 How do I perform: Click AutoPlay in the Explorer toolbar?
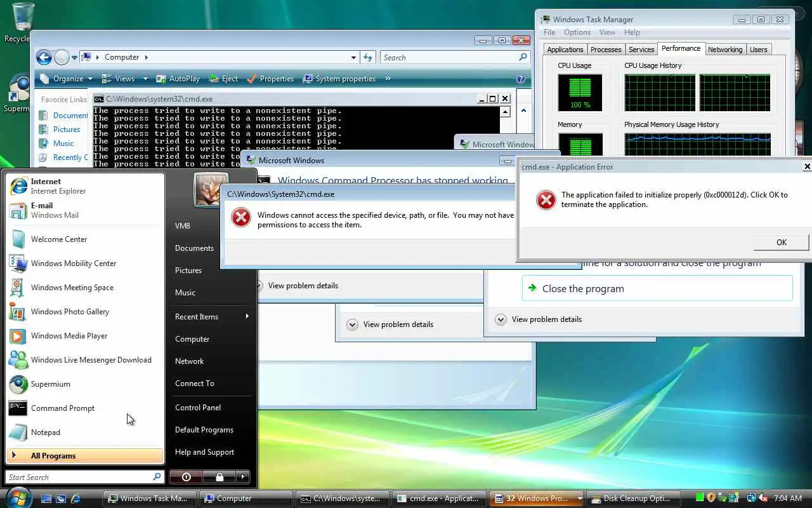(178, 79)
